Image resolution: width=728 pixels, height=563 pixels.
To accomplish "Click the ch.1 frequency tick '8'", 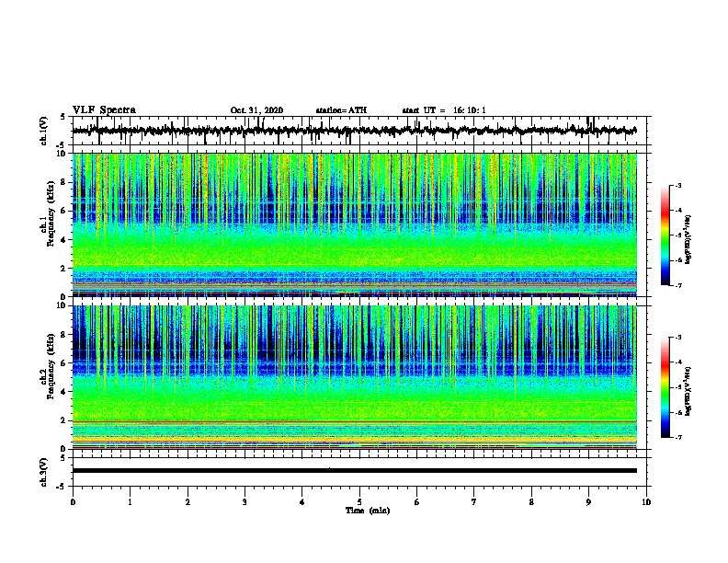I will click(64, 182).
